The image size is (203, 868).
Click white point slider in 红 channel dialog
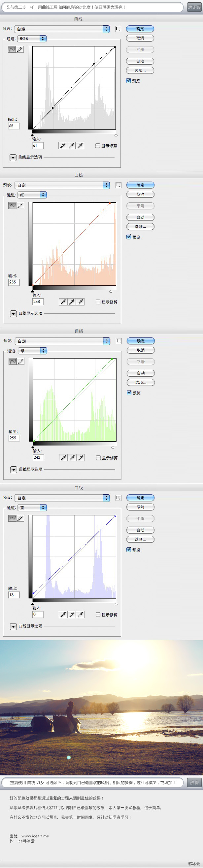click(x=111, y=291)
